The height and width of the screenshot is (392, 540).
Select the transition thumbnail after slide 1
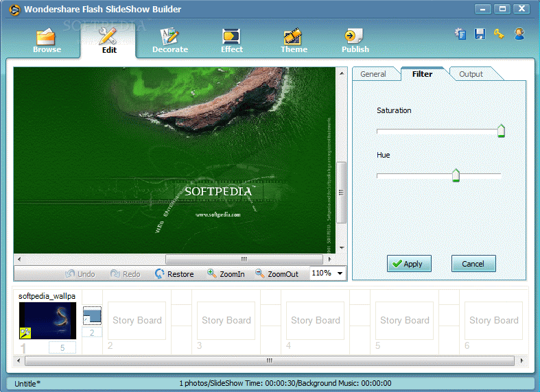(92, 316)
